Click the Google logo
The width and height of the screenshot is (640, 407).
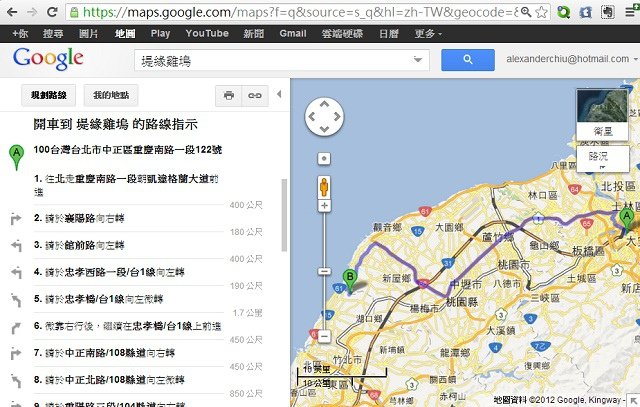click(x=48, y=59)
